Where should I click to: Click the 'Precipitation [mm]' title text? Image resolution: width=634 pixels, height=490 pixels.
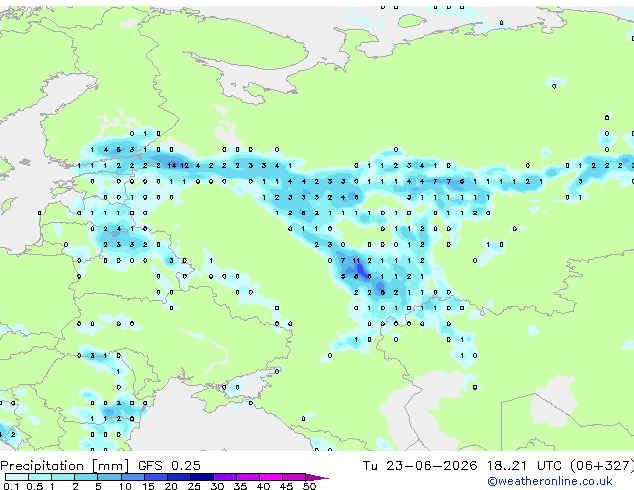coord(64,466)
